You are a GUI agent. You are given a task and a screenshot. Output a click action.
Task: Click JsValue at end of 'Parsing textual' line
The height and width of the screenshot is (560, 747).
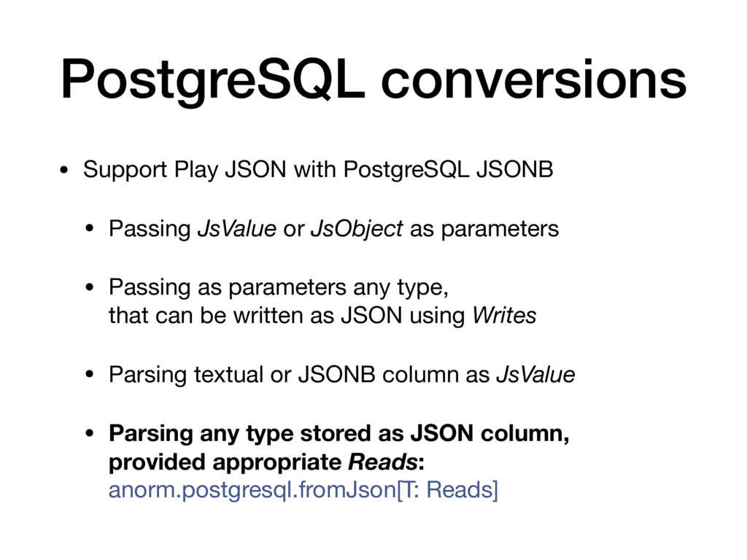pyautogui.click(x=536, y=375)
